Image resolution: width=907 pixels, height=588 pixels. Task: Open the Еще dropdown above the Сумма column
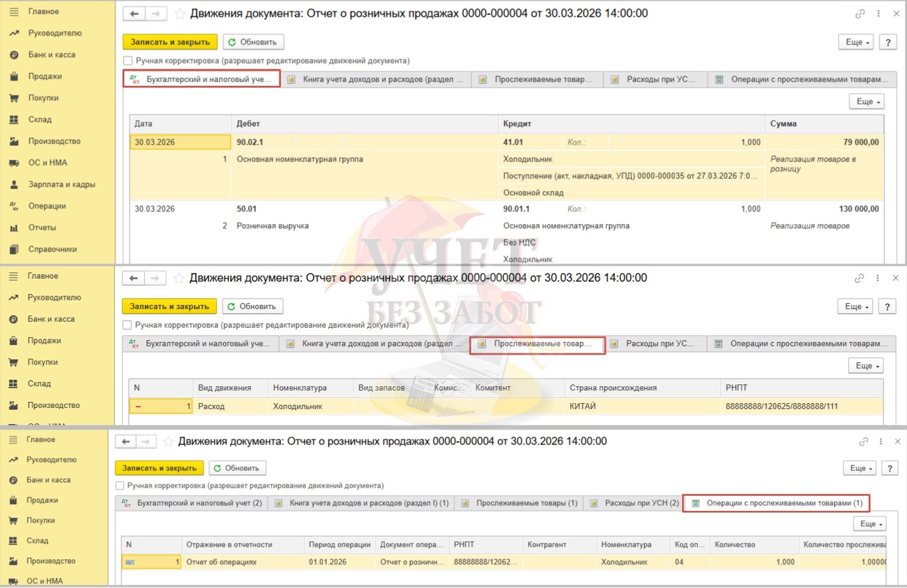point(868,101)
